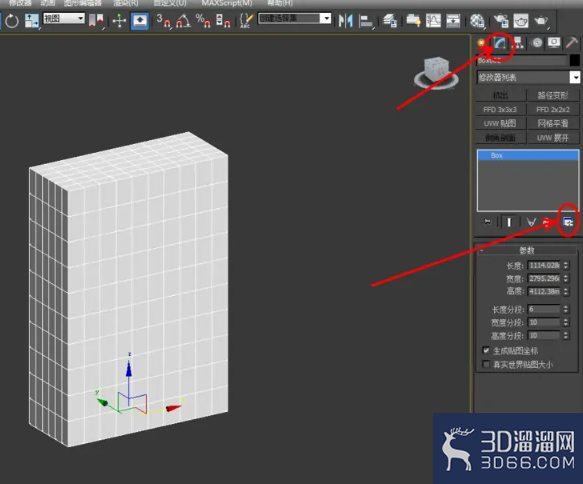Screen dimensions: 583x484
Task: Open the Rendered Frame Window icon
Action: click(521, 20)
